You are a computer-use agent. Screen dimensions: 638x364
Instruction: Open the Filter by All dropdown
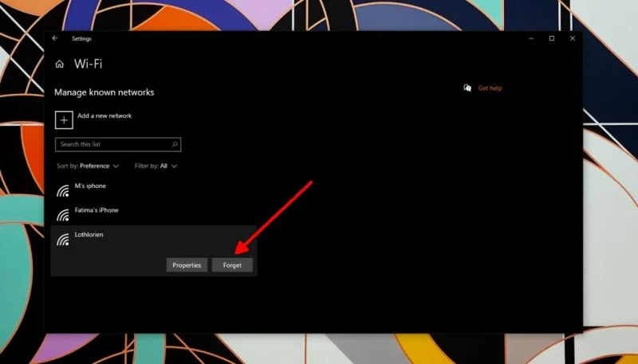pyautogui.click(x=156, y=166)
